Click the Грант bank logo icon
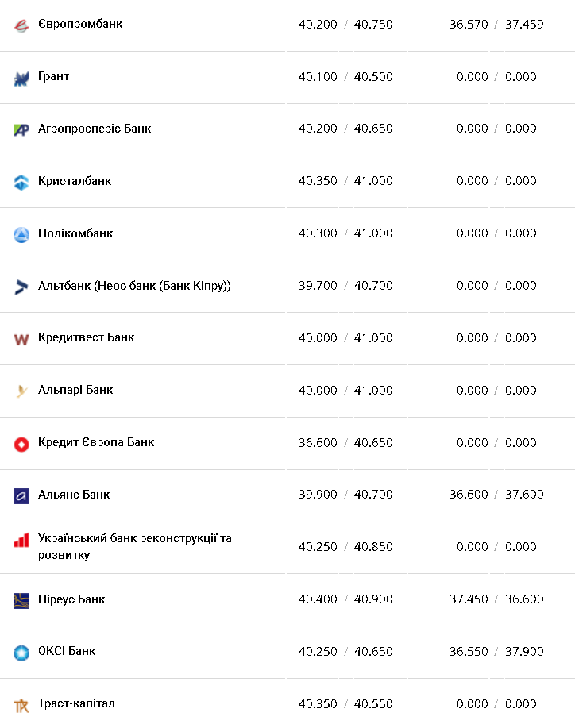The width and height of the screenshot is (575, 728). (21, 78)
